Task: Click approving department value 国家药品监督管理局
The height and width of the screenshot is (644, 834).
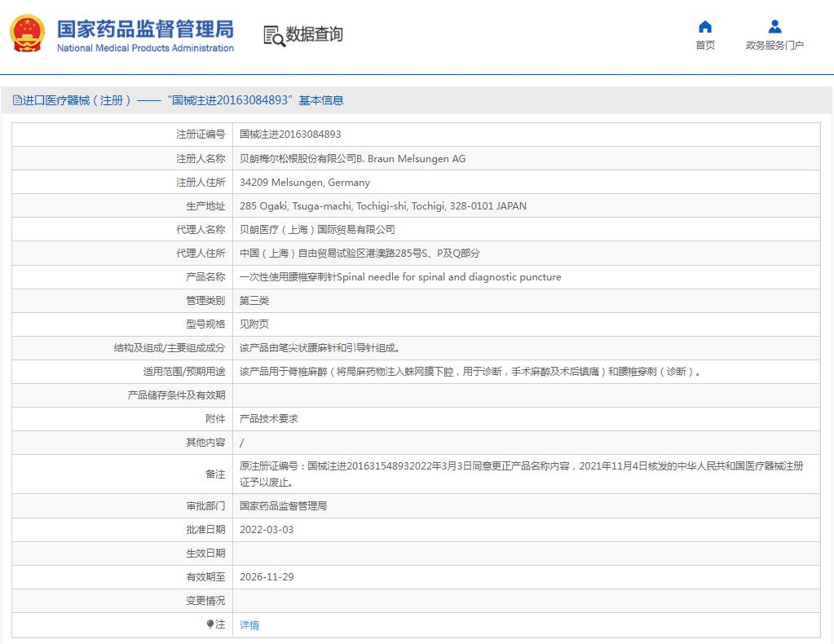Action: coord(283,506)
